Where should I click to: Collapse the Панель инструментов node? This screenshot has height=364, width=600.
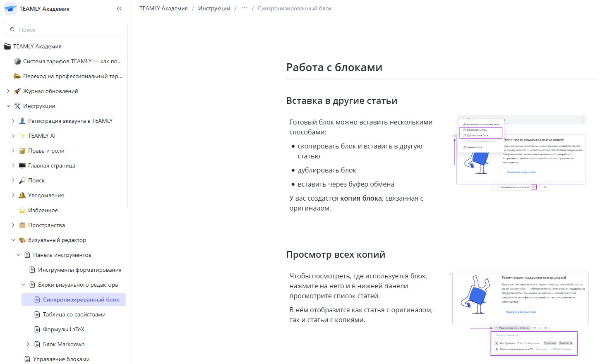18,255
